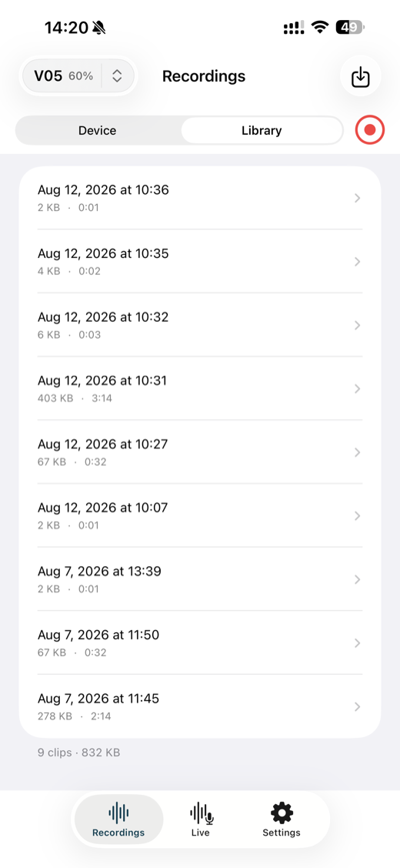Tap the silent bell icon beside clock
Screen dimensions: 400x868
tap(99, 27)
